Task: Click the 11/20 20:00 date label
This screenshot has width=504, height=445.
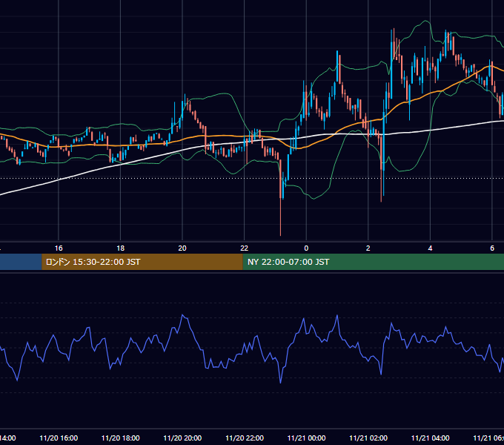Action: (182, 438)
